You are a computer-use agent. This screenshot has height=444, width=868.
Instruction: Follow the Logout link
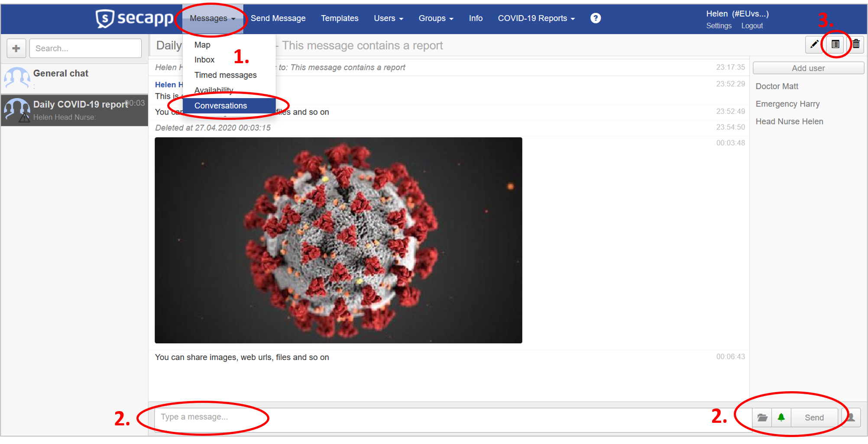click(752, 26)
